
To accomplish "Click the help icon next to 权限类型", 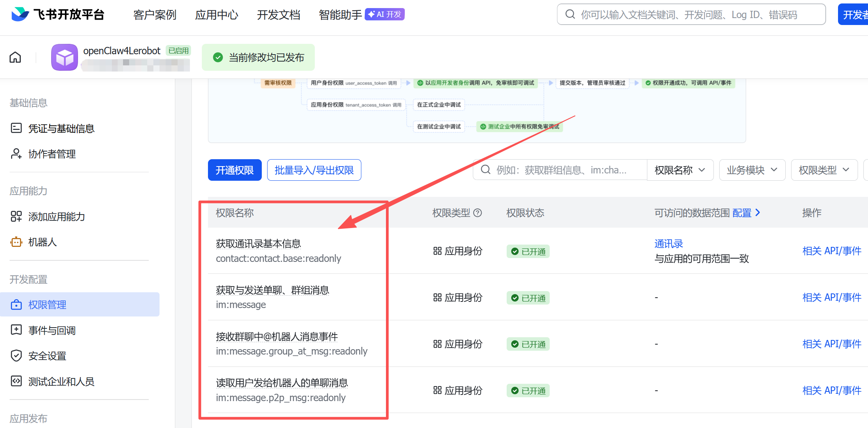I will [x=477, y=213].
